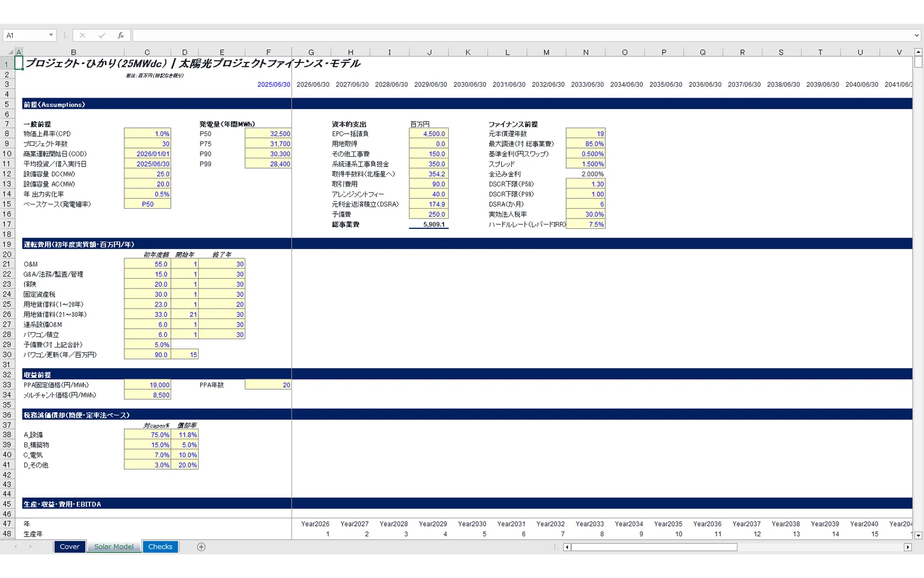
Task: Select the total project cost cell 5,909.1
Action: coord(429,225)
